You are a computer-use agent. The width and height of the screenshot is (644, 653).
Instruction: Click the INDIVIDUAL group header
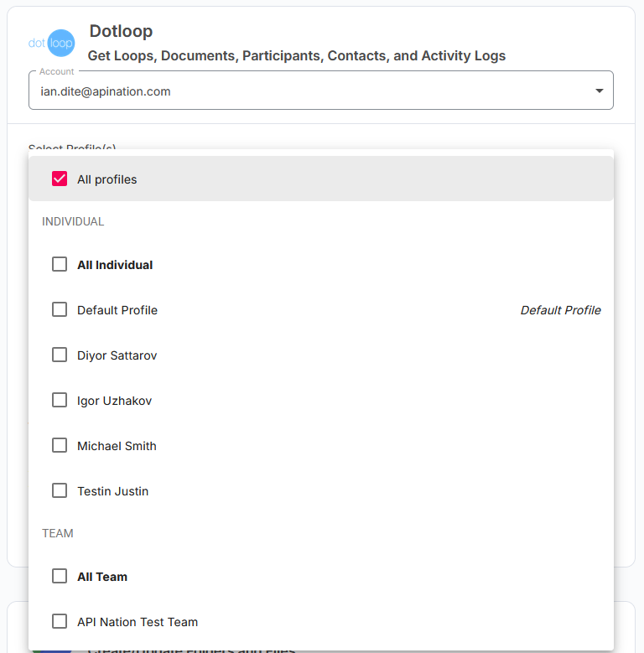(73, 221)
